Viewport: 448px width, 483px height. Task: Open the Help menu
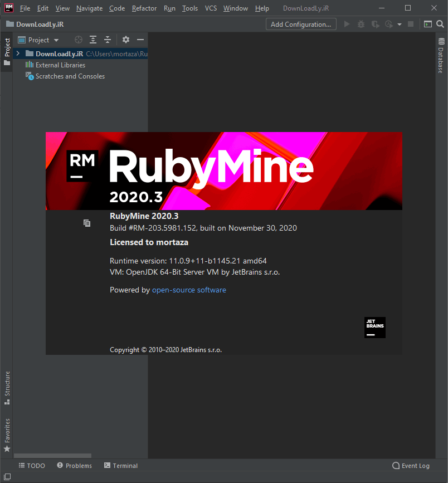click(x=262, y=8)
